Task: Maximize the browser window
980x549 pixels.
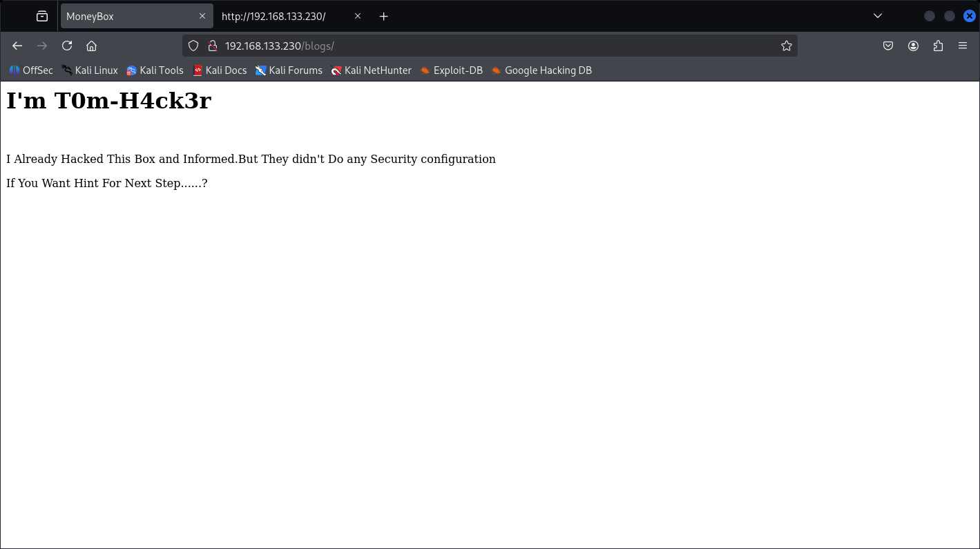Action: pyautogui.click(x=950, y=16)
